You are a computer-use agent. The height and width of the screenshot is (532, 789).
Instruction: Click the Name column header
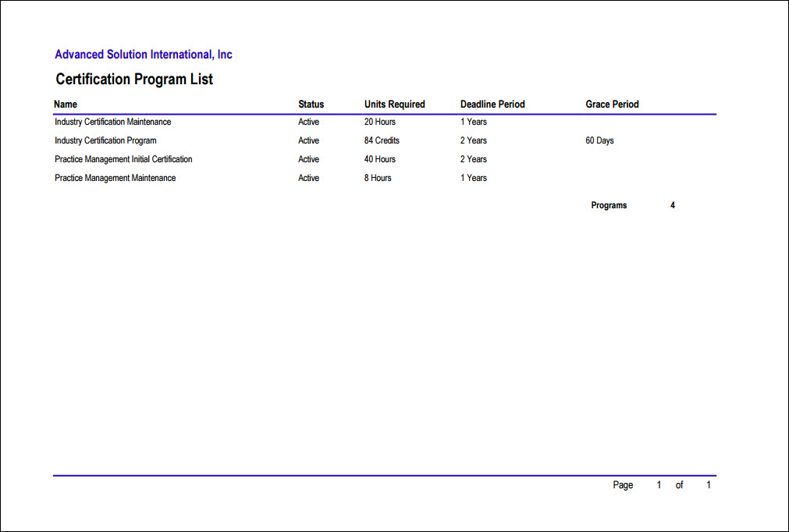pyautogui.click(x=66, y=104)
